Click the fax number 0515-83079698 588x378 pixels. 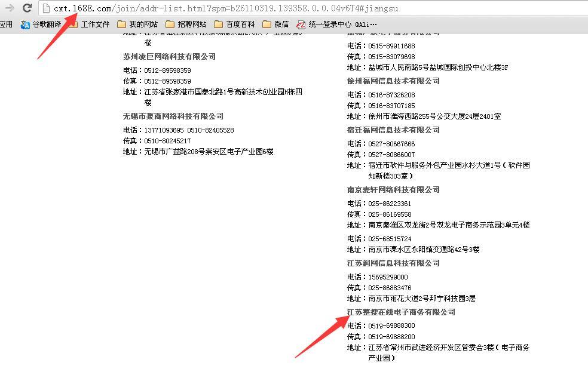[x=391, y=57]
